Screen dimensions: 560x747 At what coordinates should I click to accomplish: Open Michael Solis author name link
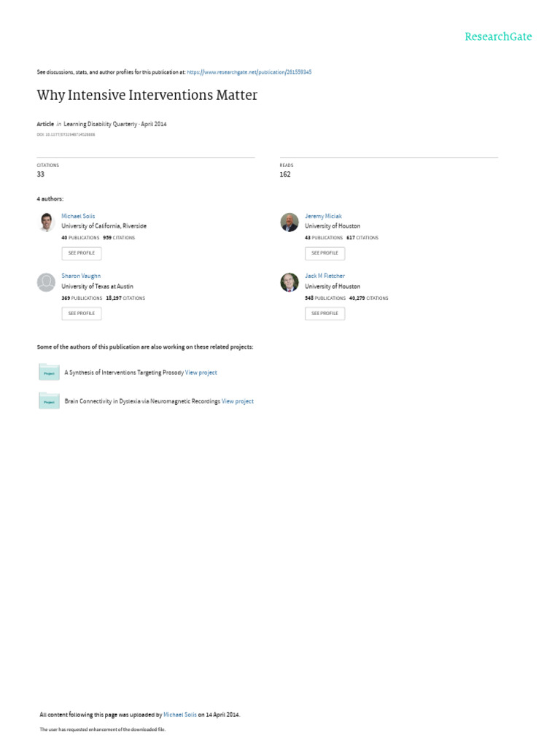pyautogui.click(x=78, y=216)
